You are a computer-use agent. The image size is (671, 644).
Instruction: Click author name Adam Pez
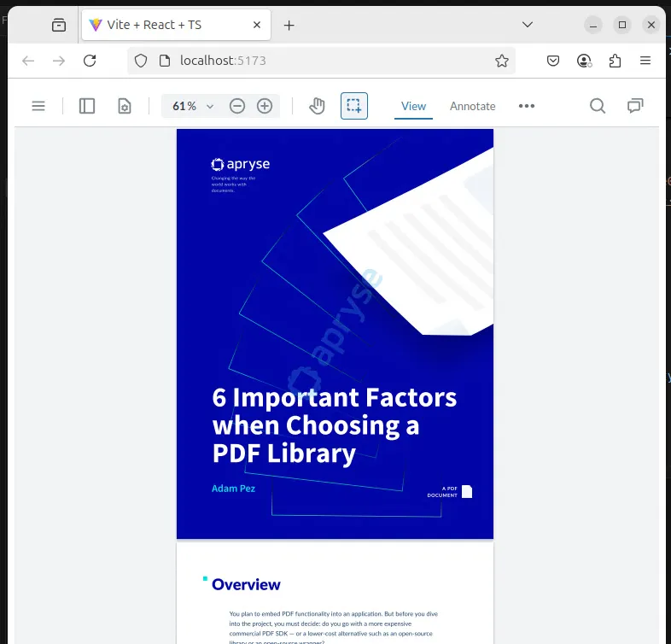click(x=233, y=489)
